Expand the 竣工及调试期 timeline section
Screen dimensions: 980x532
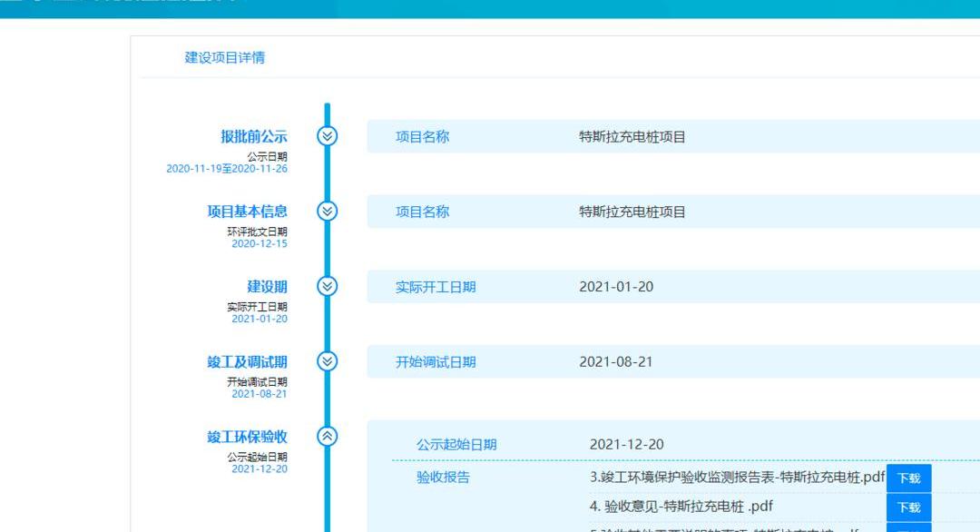point(327,360)
